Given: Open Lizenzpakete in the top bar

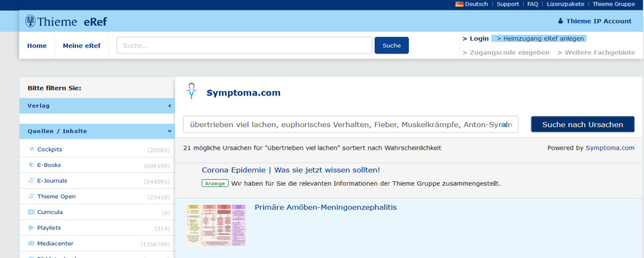Looking at the screenshot, I should click(565, 4).
